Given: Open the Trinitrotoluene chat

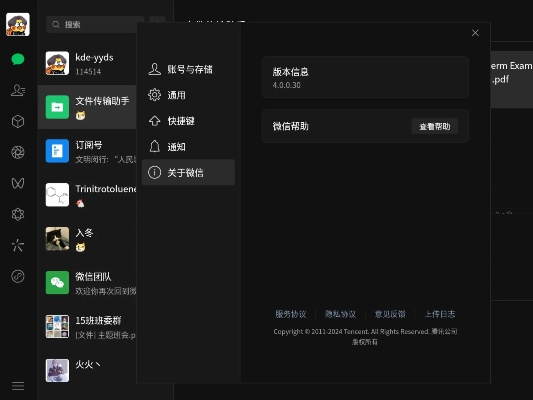Looking at the screenshot, I should pyautogui.click(x=87, y=195).
